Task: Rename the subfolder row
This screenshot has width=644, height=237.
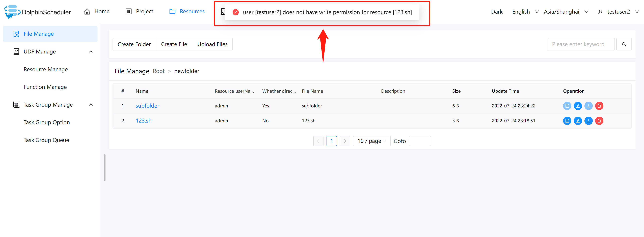Action: click(x=577, y=106)
